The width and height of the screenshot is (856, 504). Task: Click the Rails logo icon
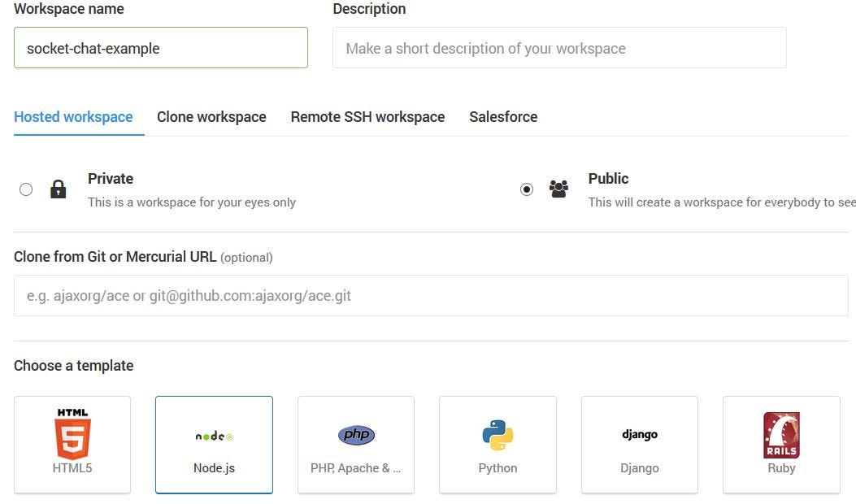coord(780,434)
